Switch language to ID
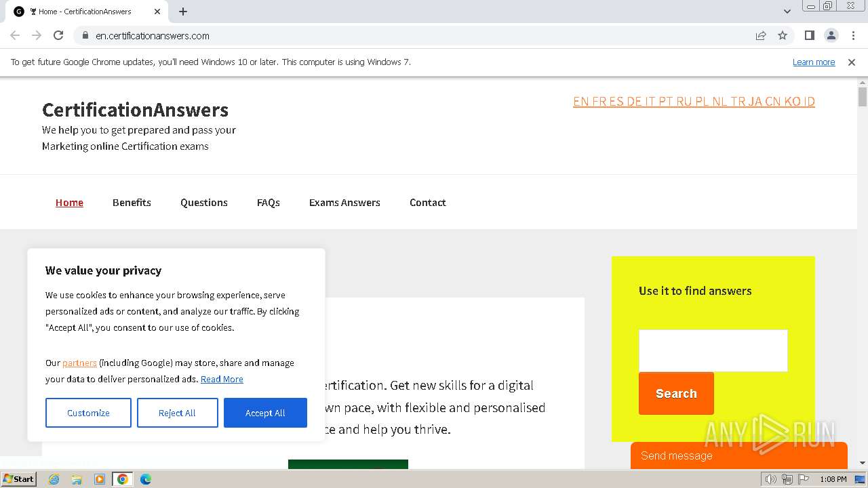The image size is (868, 488). (808, 102)
